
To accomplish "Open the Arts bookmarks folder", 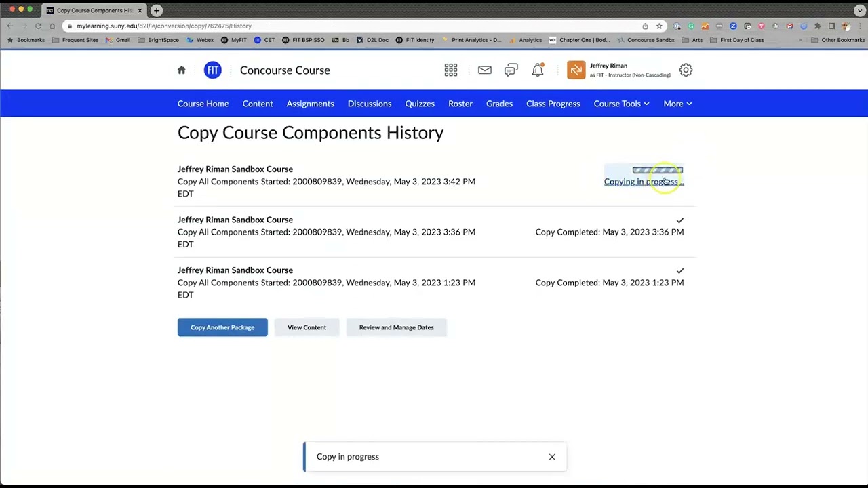I will tap(692, 40).
